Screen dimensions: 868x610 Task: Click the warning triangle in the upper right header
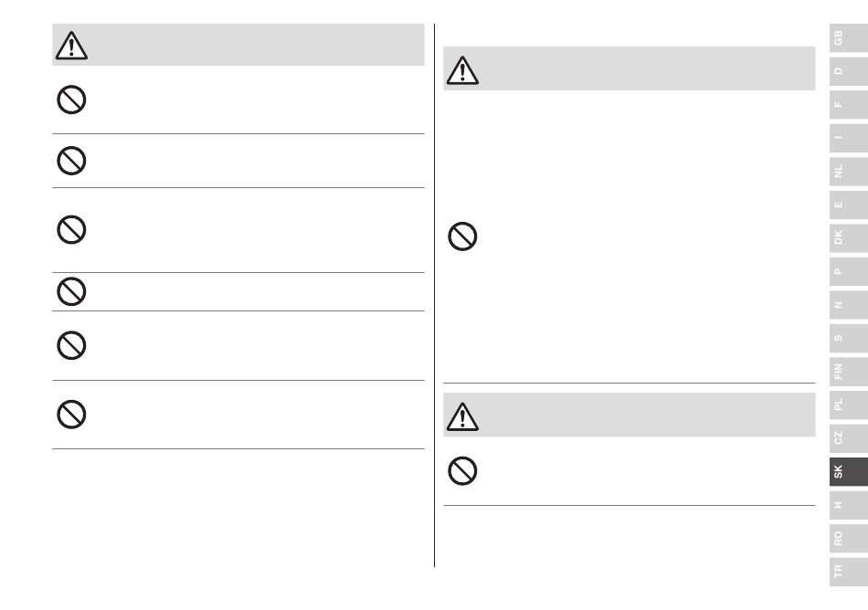click(462, 70)
